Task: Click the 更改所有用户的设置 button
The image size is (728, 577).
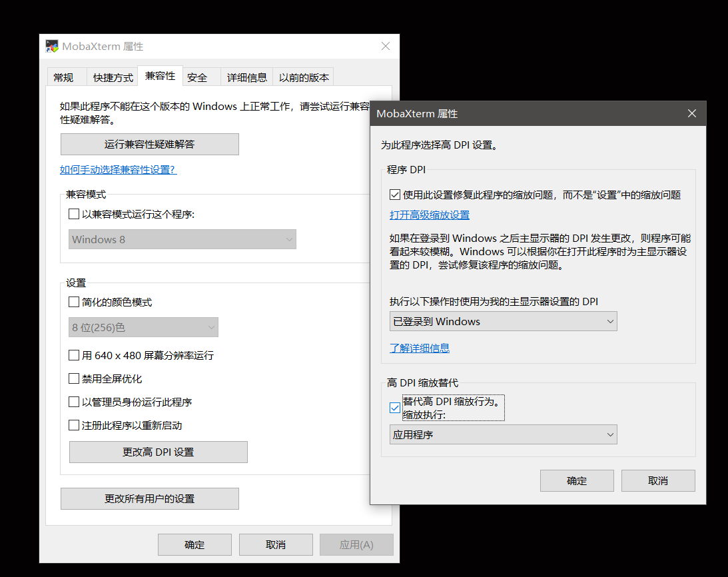Action: click(149, 498)
